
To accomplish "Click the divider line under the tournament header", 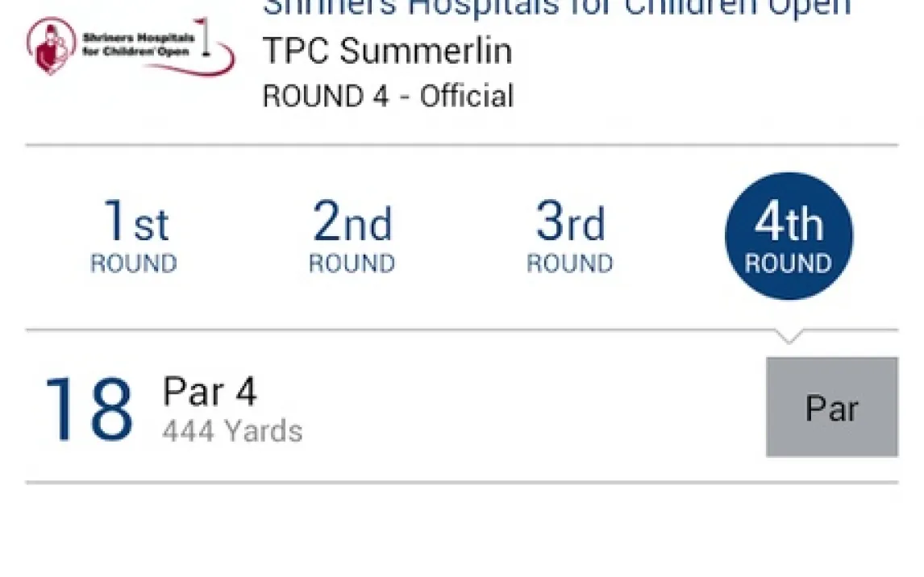I will (x=461, y=146).
